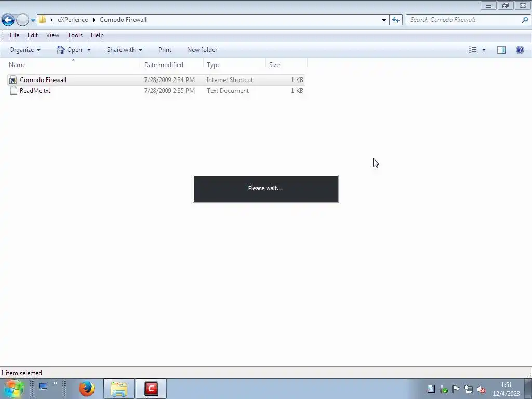Click the 7/28/2009 2:34 PM date cell
Screen dimensions: 532x399
[x=169, y=80]
